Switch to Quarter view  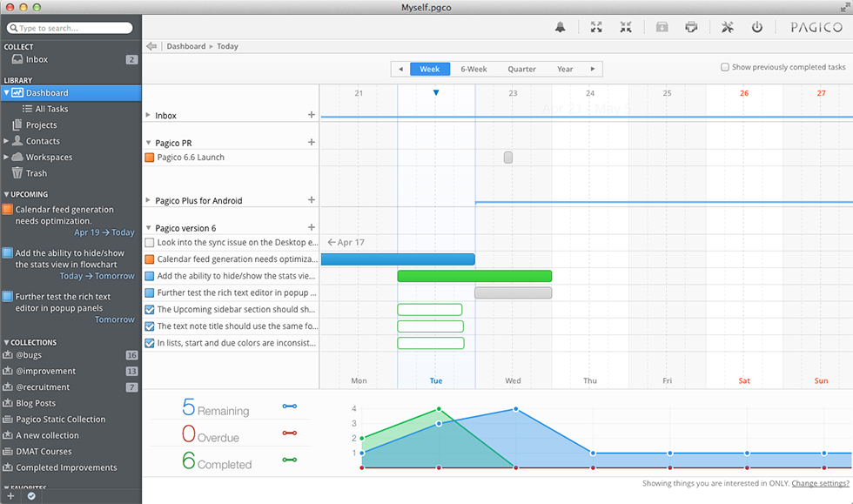[x=521, y=69]
